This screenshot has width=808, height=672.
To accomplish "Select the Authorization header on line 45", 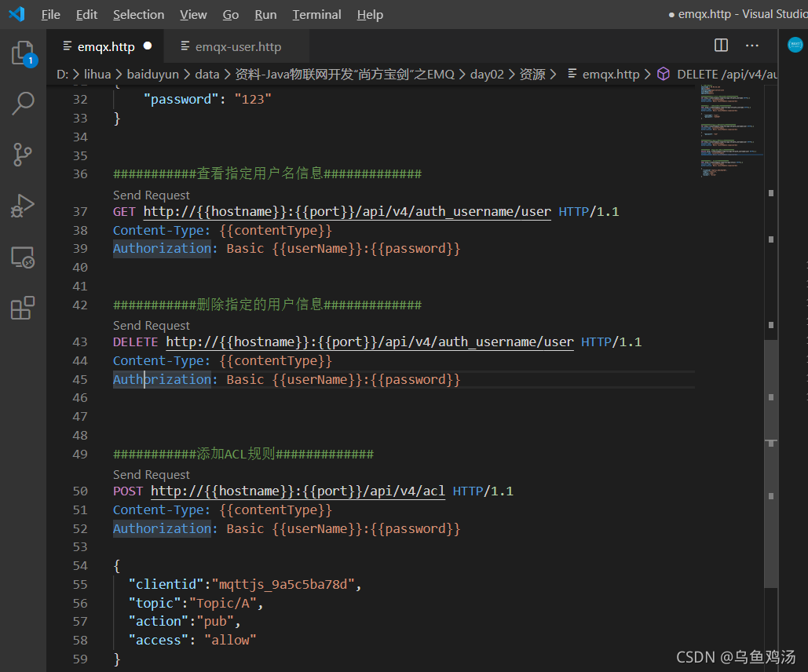I will (x=163, y=379).
